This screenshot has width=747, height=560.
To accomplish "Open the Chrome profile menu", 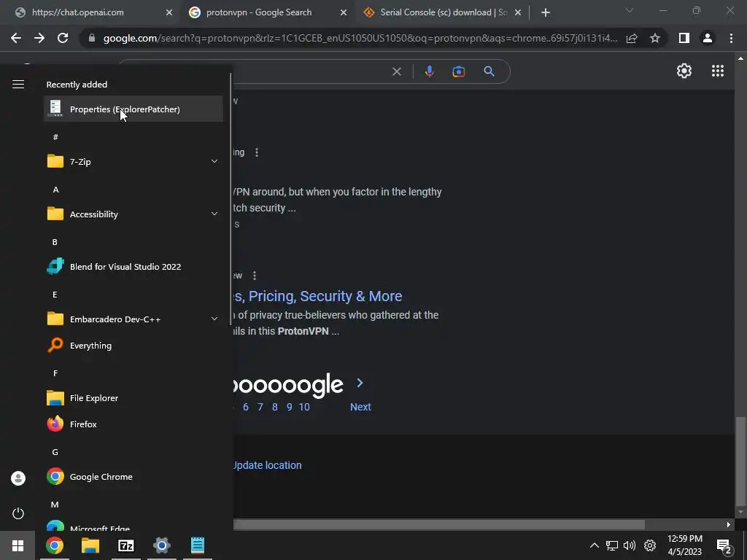I will [708, 38].
